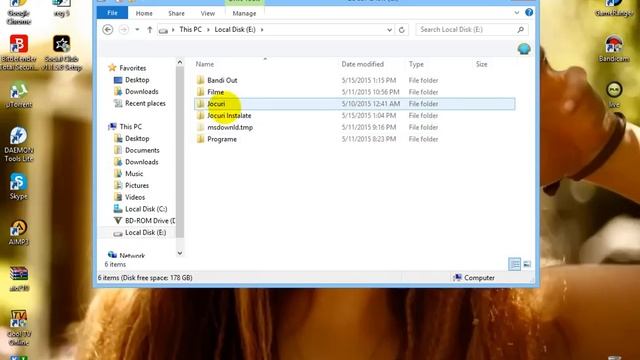The width and height of the screenshot is (640, 360).
Task: Switch to Large icons view layout
Action: pyautogui.click(x=527, y=264)
